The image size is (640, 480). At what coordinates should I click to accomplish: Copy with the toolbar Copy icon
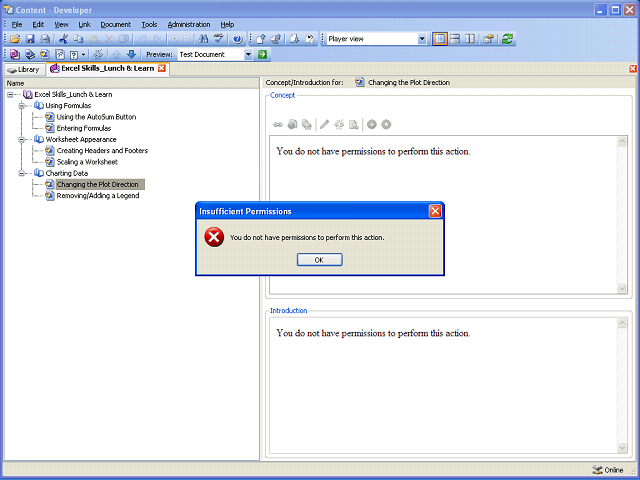78,39
